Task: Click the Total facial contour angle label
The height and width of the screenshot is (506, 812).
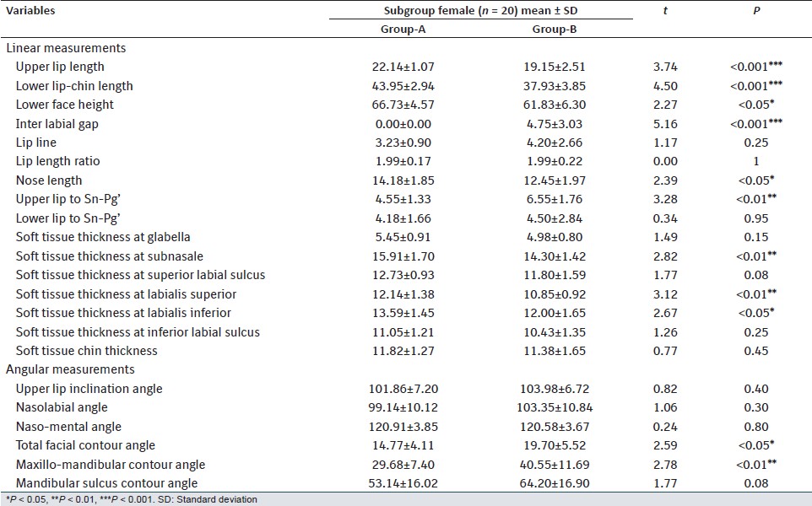Action: 85,445
